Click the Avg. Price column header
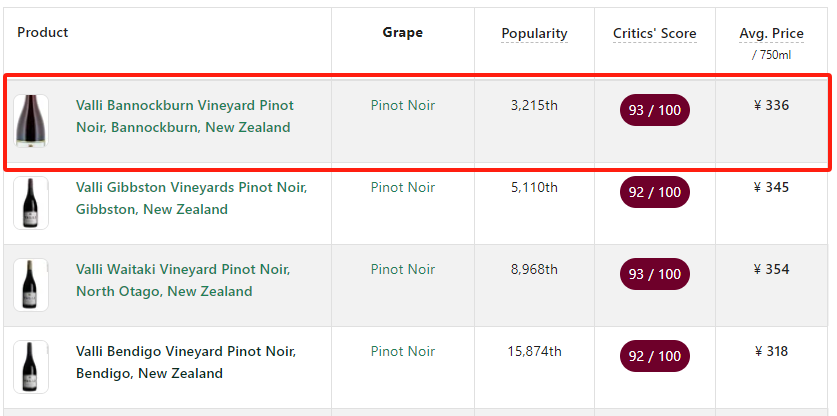The height and width of the screenshot is (416, 837). (x=771, y=34)
